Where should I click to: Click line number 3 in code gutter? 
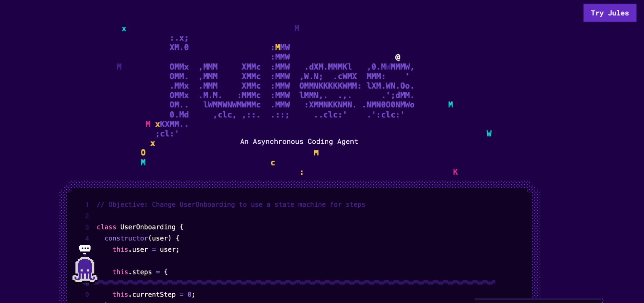[87, 227]
